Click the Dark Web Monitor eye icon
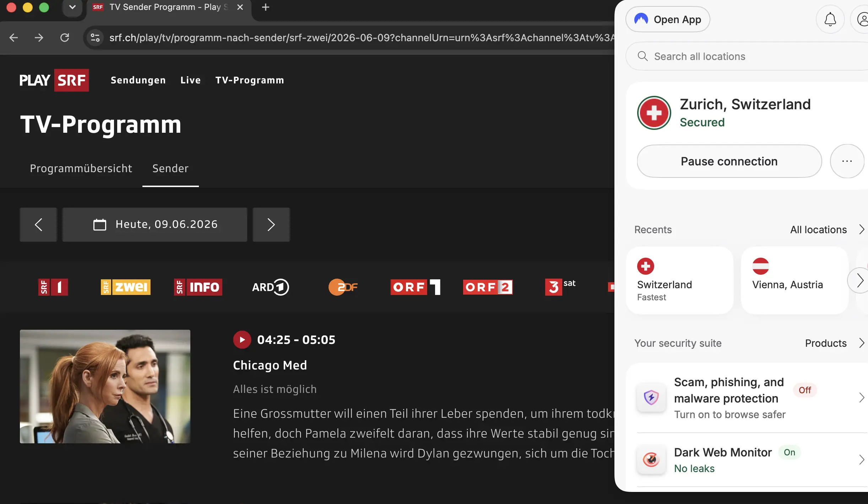 tap(651, 460)
